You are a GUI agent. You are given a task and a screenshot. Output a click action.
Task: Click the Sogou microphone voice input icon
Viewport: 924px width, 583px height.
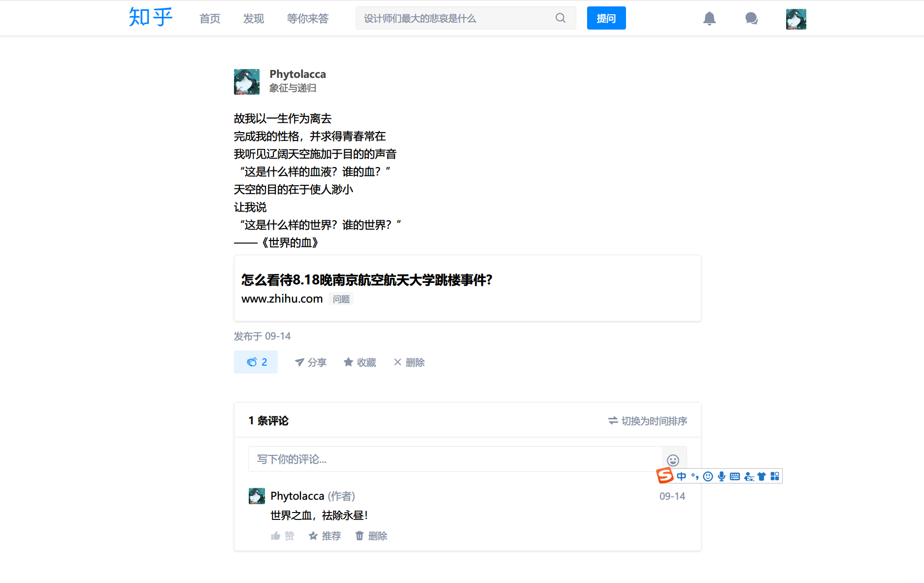point(722,477)
